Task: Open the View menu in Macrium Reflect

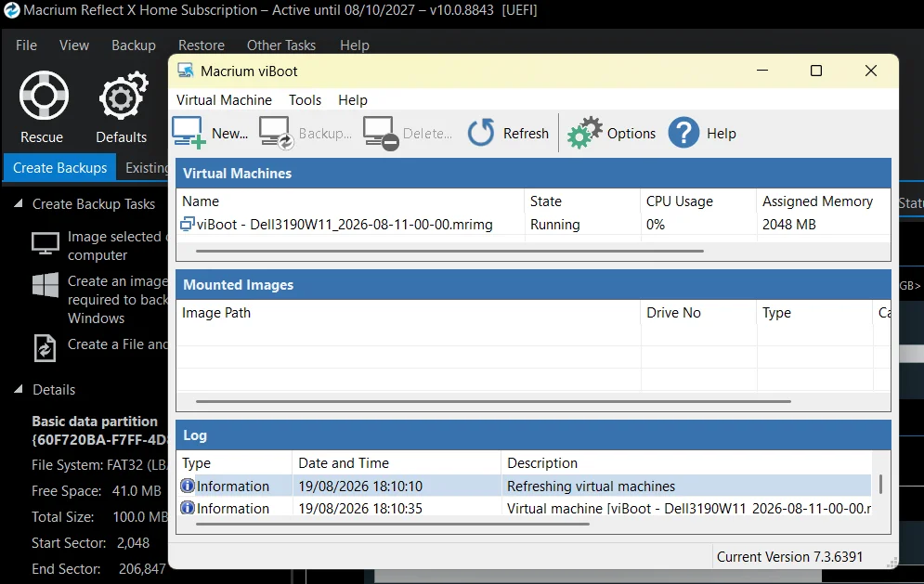Action: tap(74, 45)
